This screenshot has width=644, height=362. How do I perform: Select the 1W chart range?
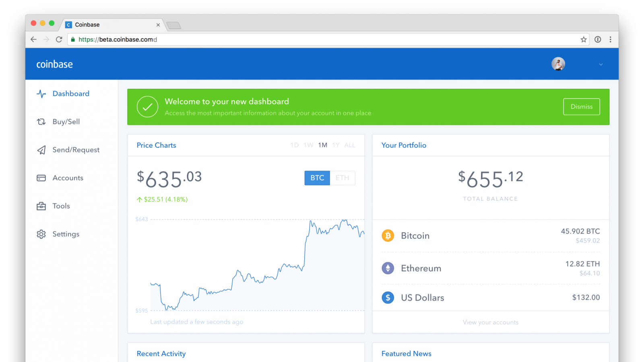pos(309,145)
